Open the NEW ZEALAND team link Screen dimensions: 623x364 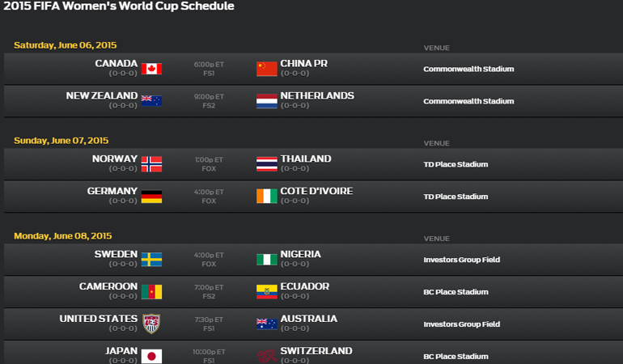point(102,95)
